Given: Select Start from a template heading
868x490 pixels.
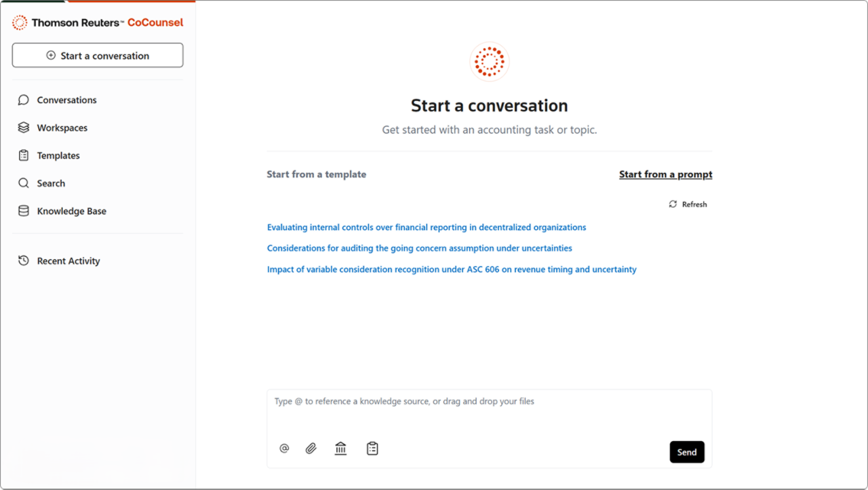Looking at the screenshot, I should pos(316,174).
